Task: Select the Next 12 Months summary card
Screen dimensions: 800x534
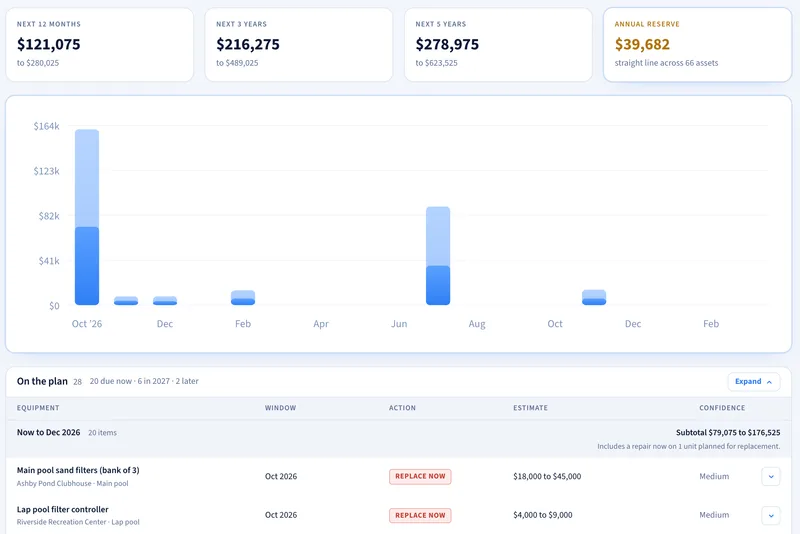Action: [x=99, y=44]
